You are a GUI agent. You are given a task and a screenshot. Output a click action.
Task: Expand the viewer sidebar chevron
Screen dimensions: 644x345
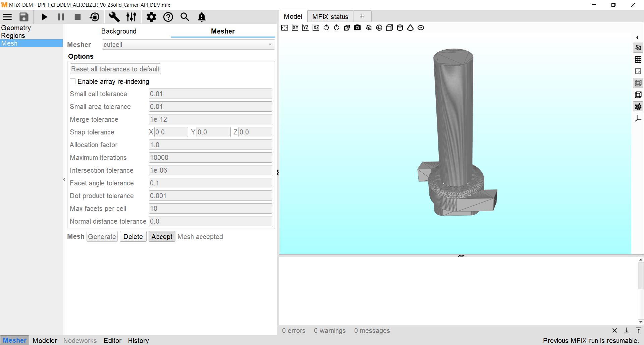coord(637,38)
